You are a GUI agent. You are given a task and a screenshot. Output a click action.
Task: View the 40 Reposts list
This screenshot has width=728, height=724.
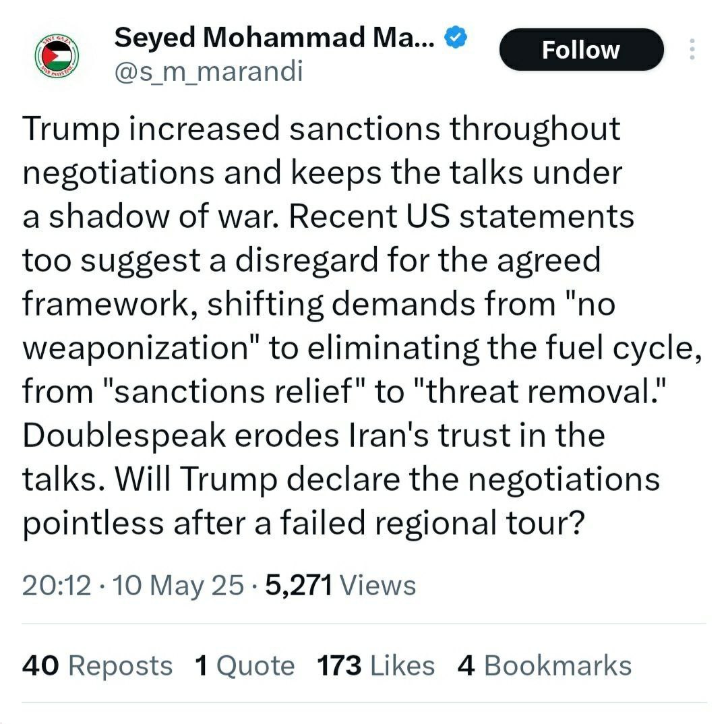[97, 665]
